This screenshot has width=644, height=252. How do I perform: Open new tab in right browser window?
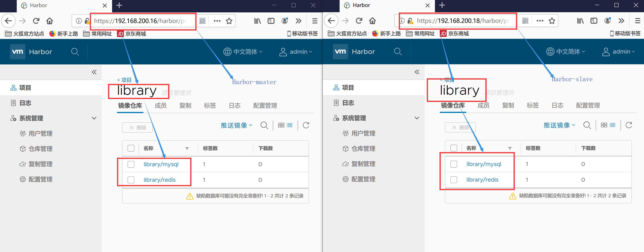[x=442, y=5]
